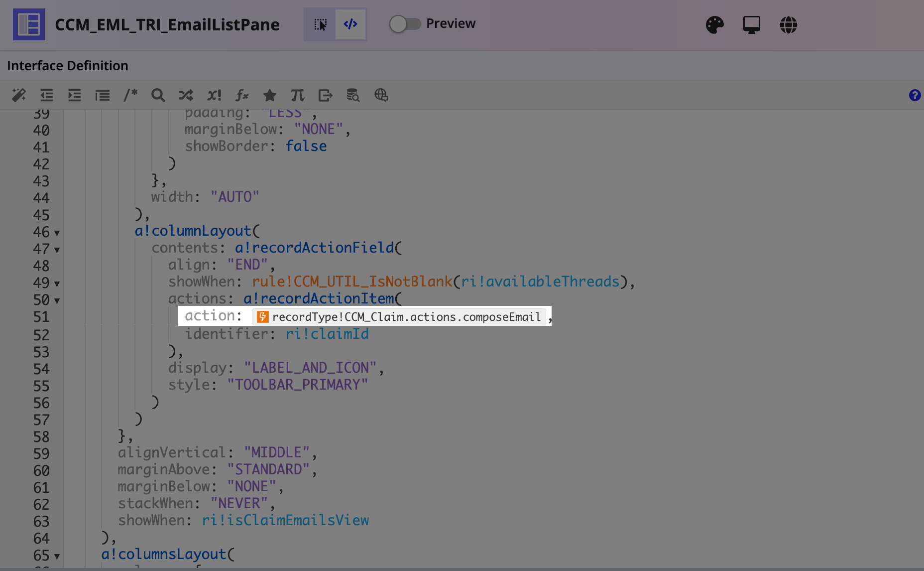
Task: Collapse the code fold arrow at line 65
Action: tap(57, 557)
